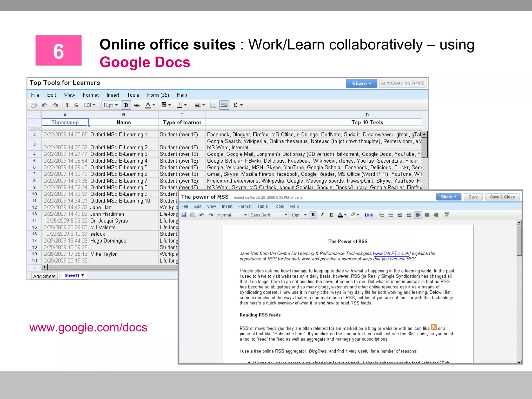Open the www.C4LPT.co.uk link

(392, 253)
